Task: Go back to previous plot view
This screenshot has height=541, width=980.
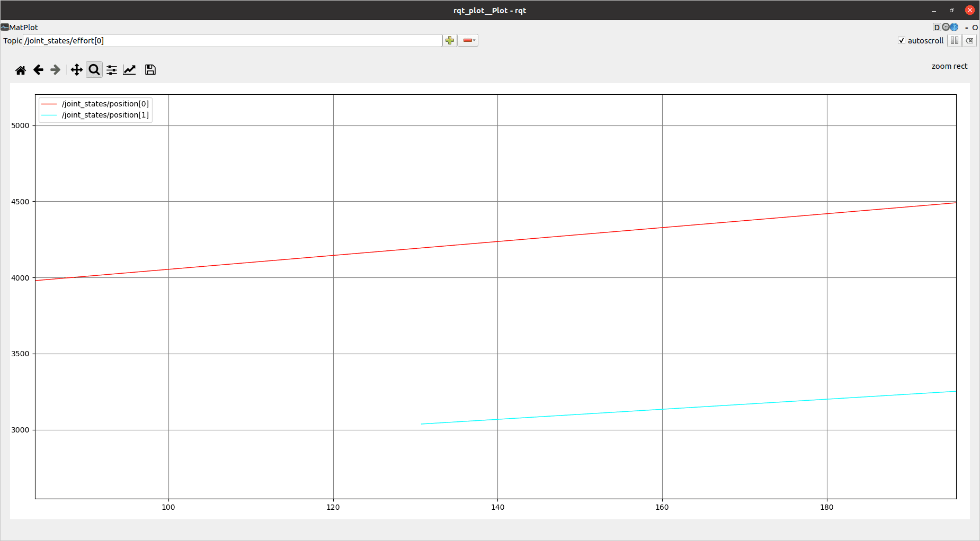Action: [38, 70]
